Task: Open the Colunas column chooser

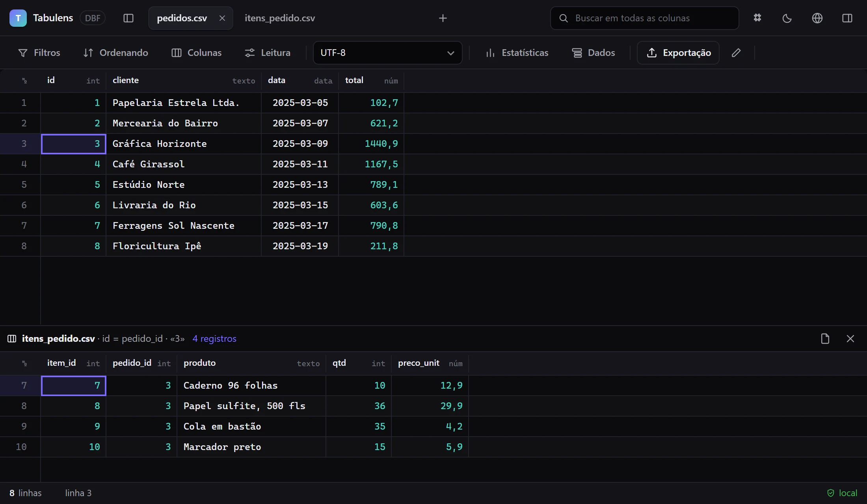Action: click(197, 53)
